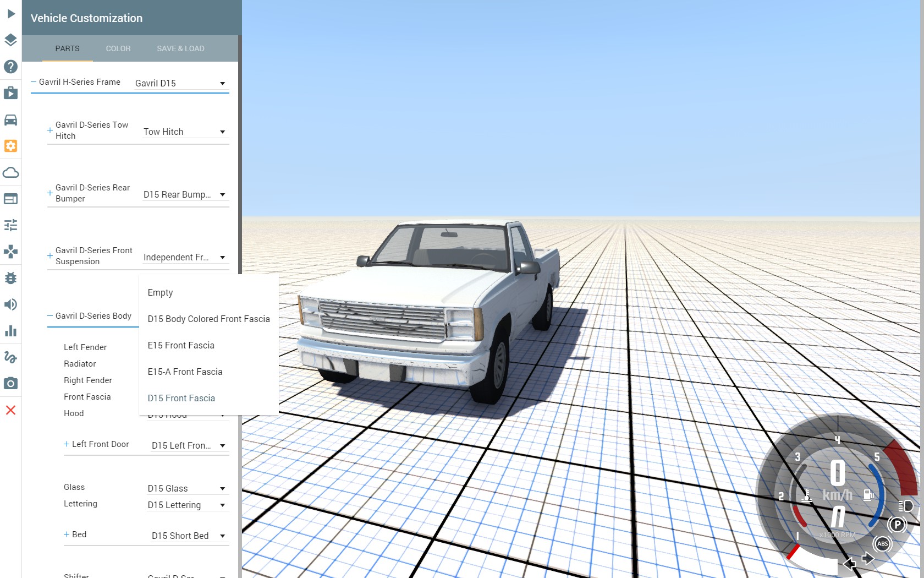
Task: Open the photo mode camera icon
Action: 10,384
